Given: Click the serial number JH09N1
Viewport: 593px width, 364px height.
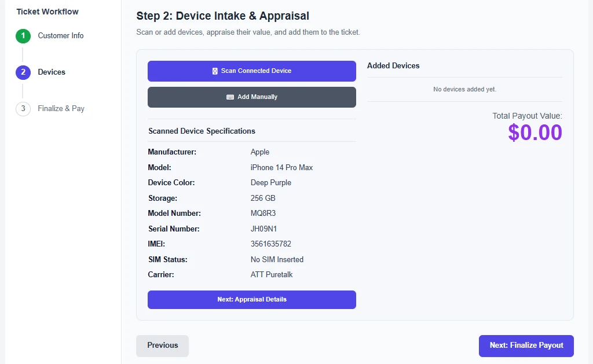Looking at the screenshot, I should pos(263,229).
